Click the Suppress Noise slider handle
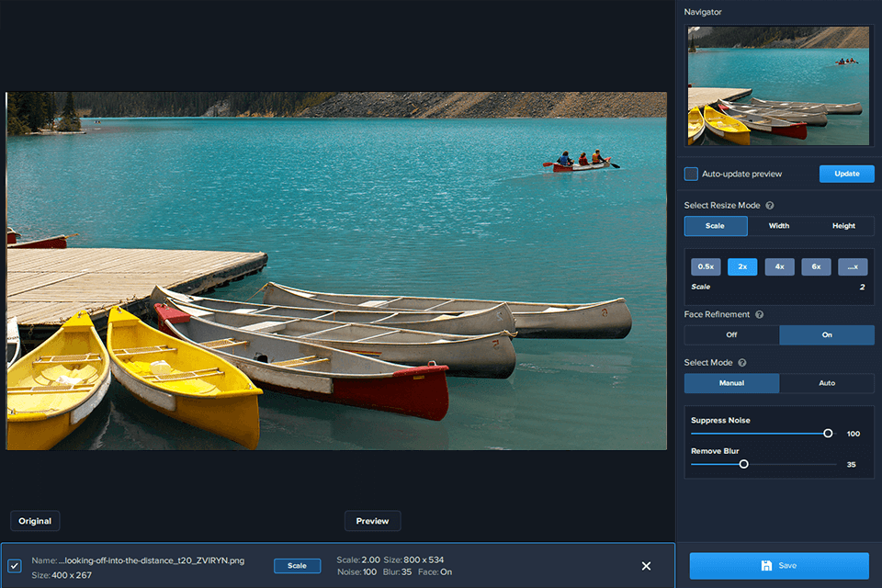The width and height of the screenshot is (882, 588). pyautogui.click(x=828, y=433)
